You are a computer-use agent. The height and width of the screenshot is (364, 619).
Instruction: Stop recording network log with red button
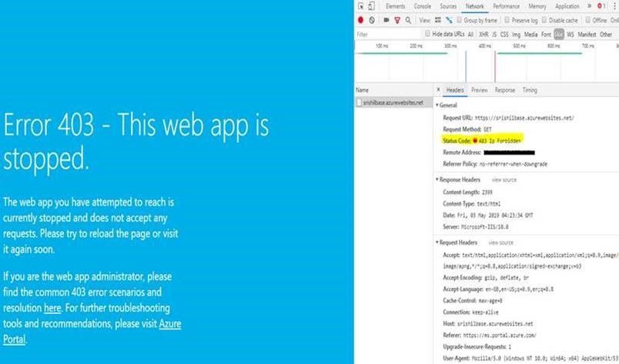(360, 20)
